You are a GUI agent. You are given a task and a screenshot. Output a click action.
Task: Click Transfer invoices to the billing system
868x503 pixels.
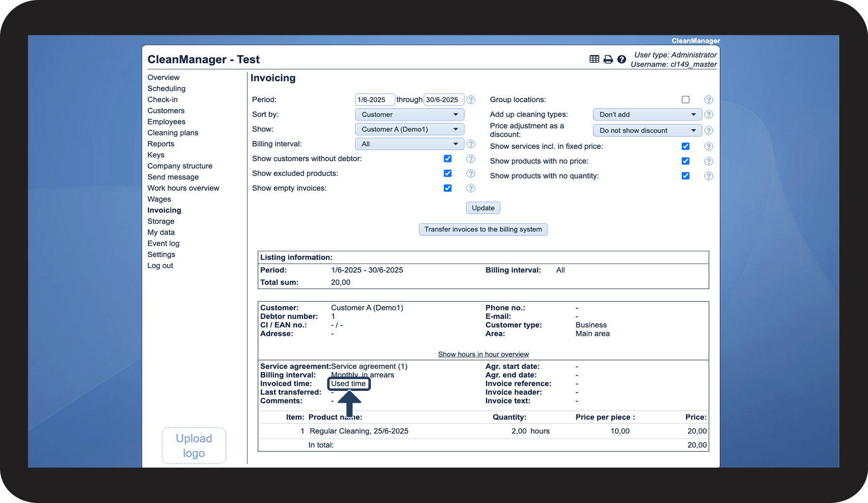(x=483, y=230)
